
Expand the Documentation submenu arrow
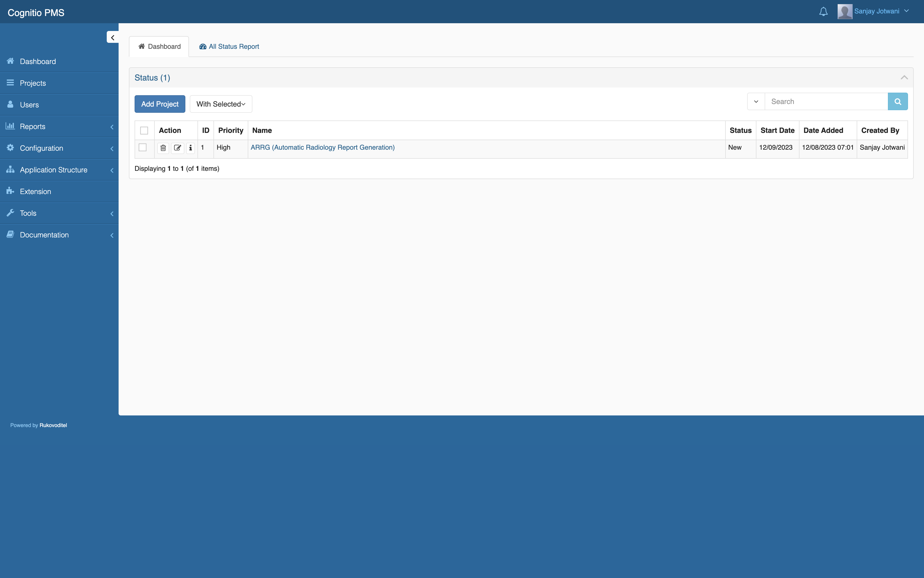(112, 236)
